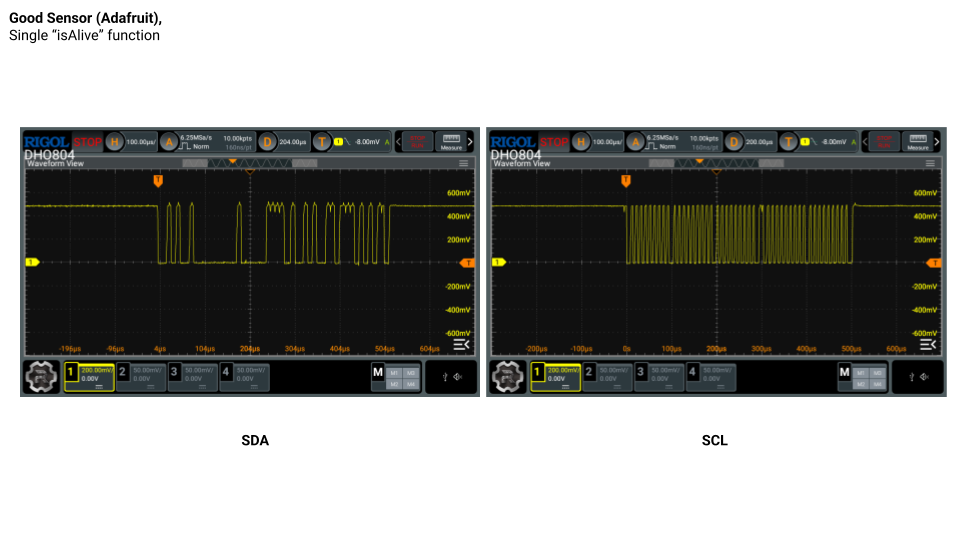Select M4 math channel on SDA scope

[x=411, y=384]
